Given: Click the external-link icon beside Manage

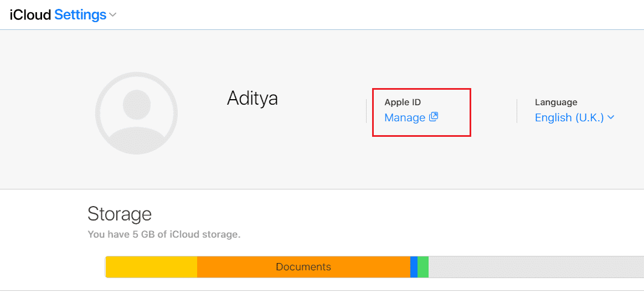Looking at the screenshot, I should click(434, 117).
